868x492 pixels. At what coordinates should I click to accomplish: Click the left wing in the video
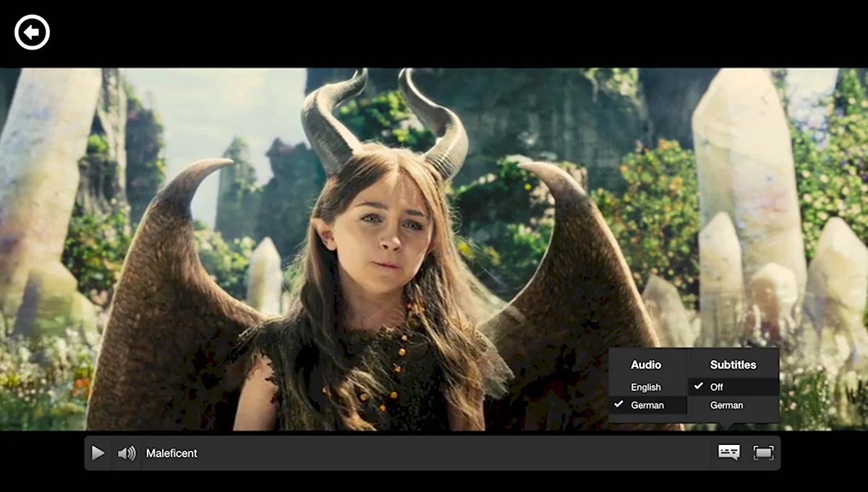[x=166, y=289]
